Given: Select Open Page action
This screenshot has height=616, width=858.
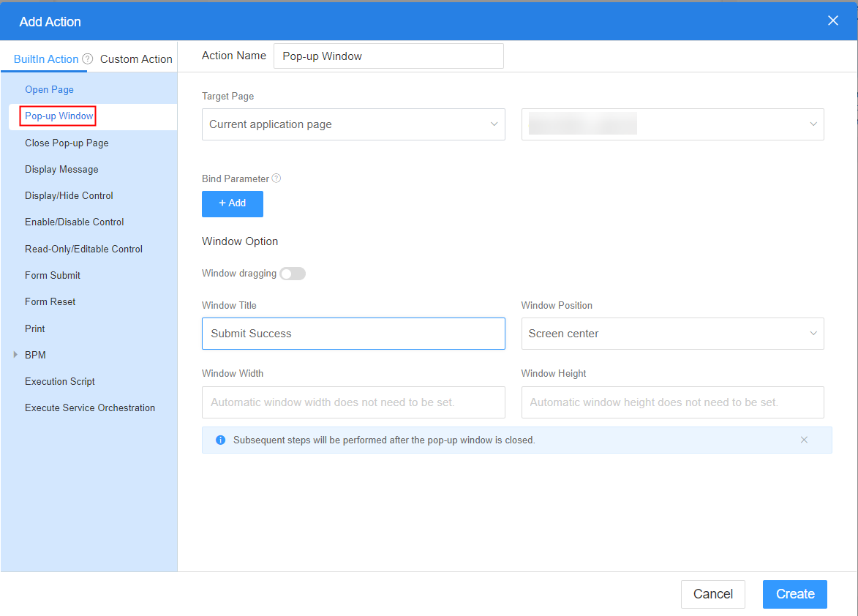Looking at the screenshot, I should click(x=49, y=90).
